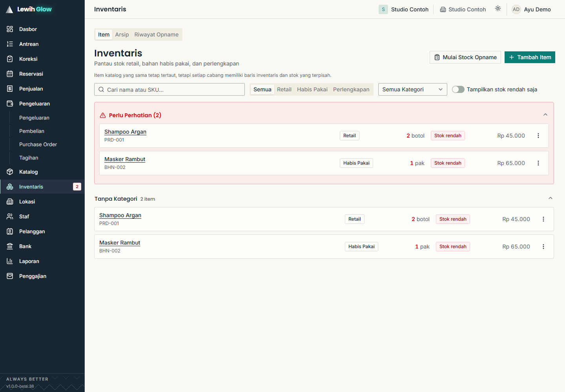Image resolution: width=565 pixels, height=392 pixels.
Task: Open Dasbor from the sidebar
Action: pos(42,29)
